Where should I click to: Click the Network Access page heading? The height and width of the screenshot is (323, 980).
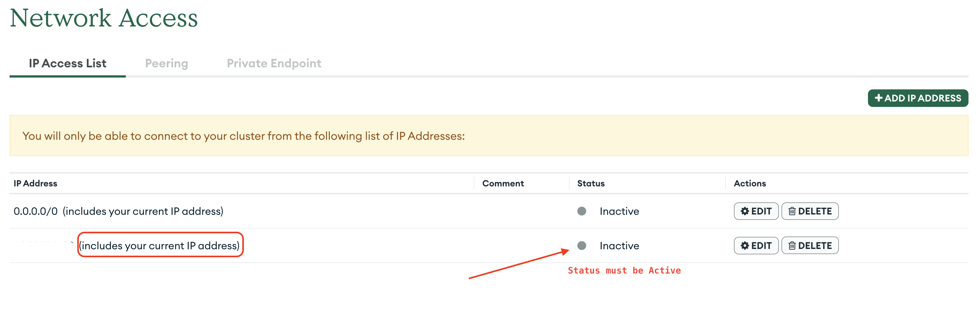click(x=103, y=18)
